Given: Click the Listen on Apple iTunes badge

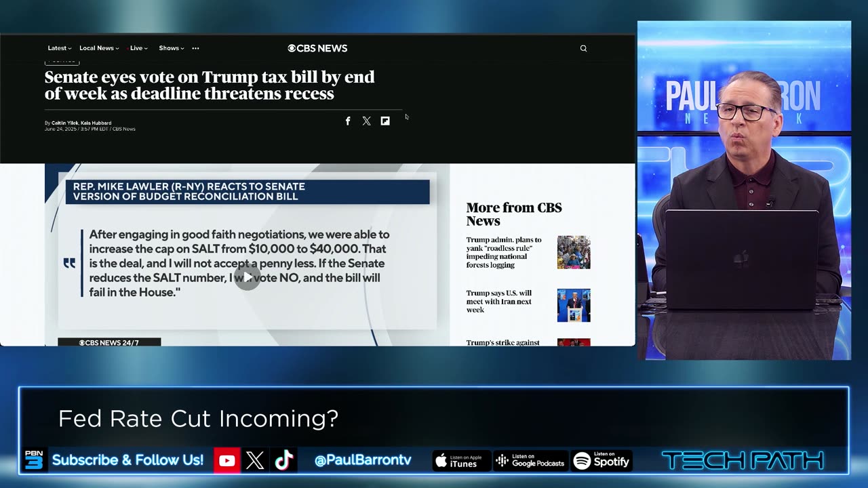Looking at the screenshot, I should 461,461.
